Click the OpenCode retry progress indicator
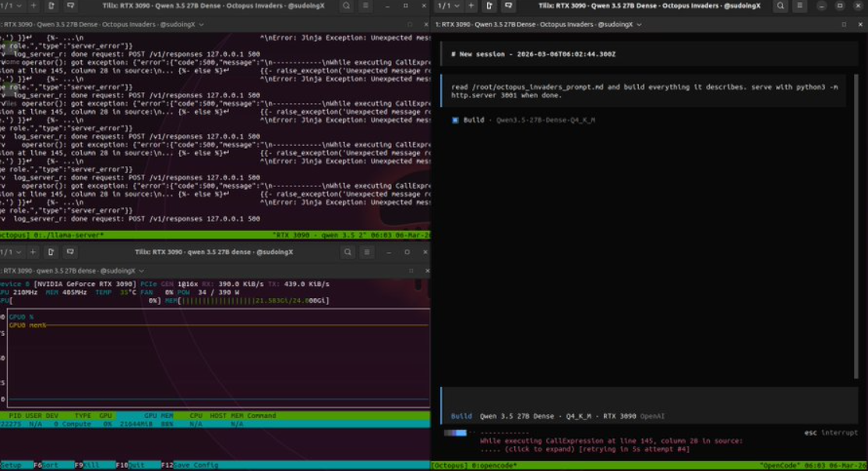 [456, 433]
